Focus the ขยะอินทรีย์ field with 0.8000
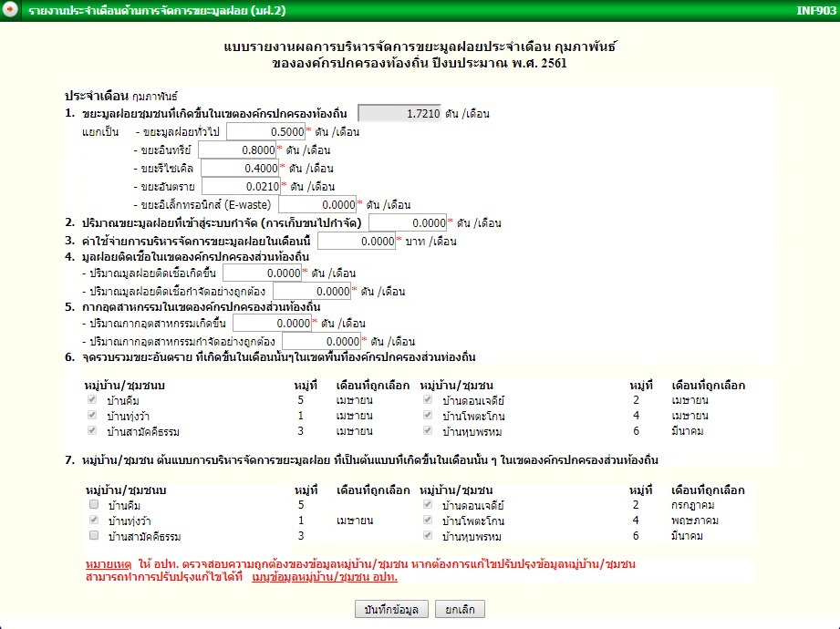This screenshot has height=629, width=840. pos(237,150)
